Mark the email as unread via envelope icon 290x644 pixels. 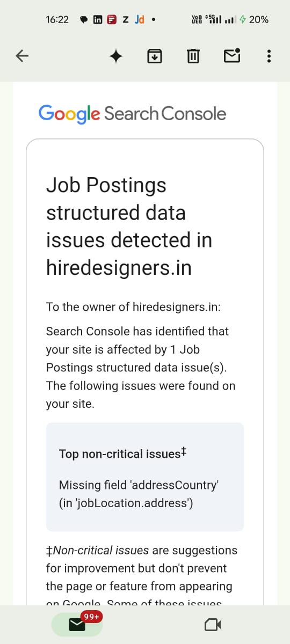(232, 55)
